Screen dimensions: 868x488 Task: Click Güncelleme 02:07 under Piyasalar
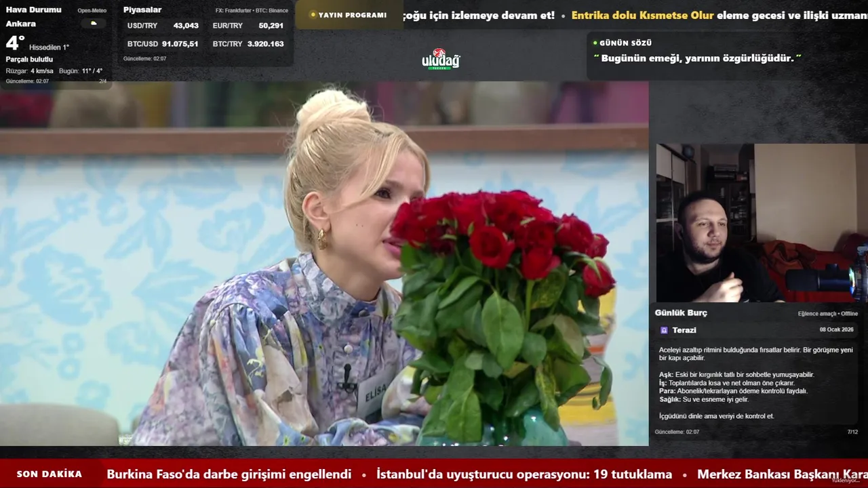pos(144,59)
